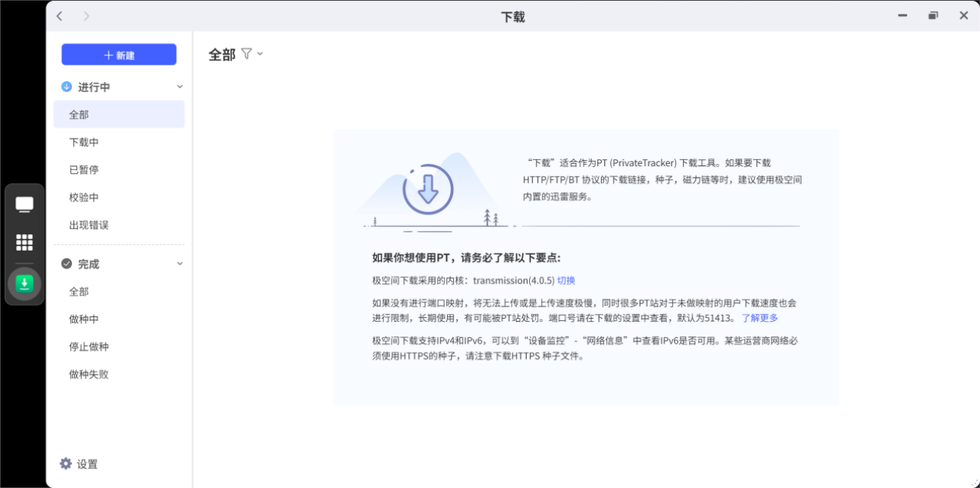Open the app grid launcher icon
Screen dimensions: 980x488
(x=24, y=243)
